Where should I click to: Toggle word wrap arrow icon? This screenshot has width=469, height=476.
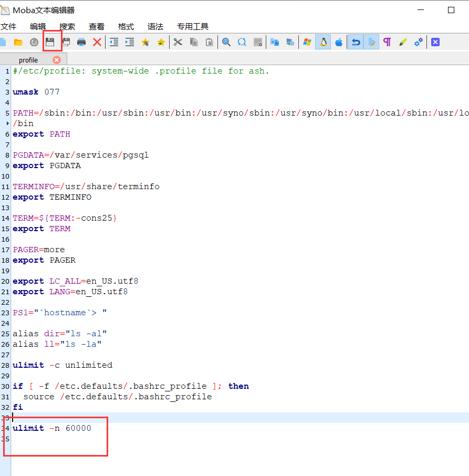356,42
